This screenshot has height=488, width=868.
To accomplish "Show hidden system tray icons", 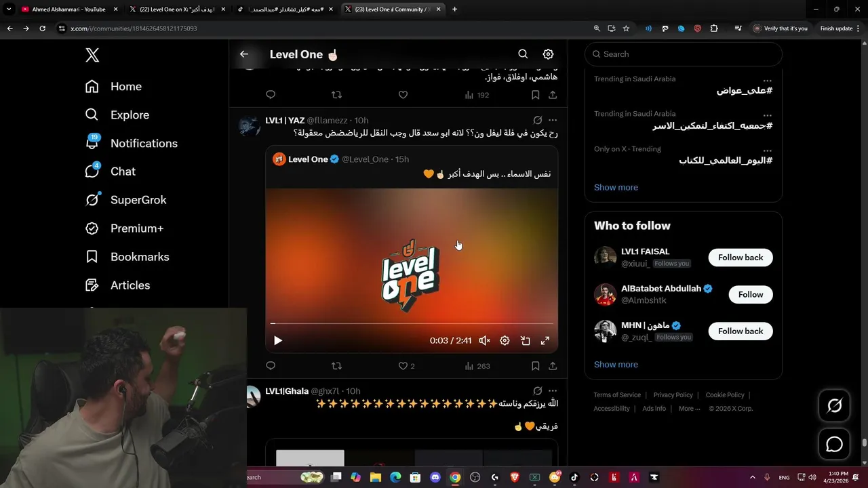I will [752, 477].
